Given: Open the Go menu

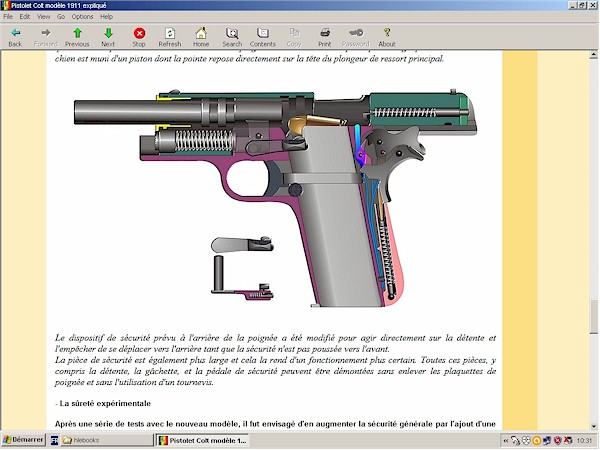Looking at the screenshot, I should click(x=61, y=17).
